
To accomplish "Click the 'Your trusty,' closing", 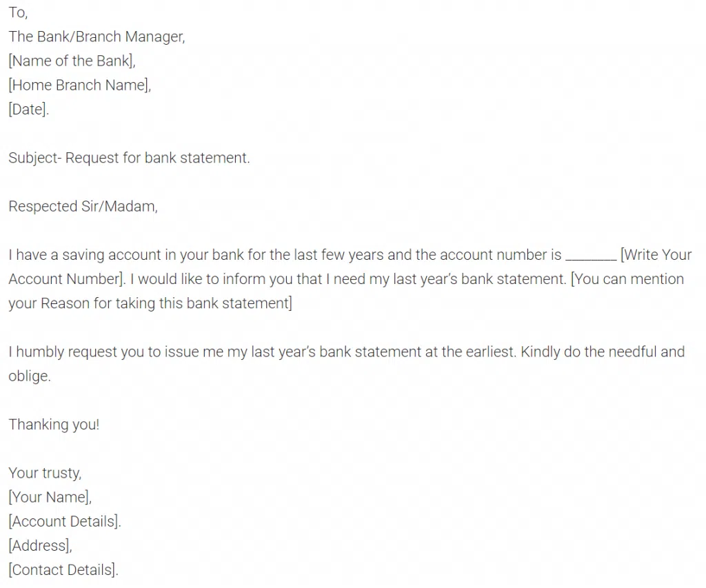I will pos(45,474).
